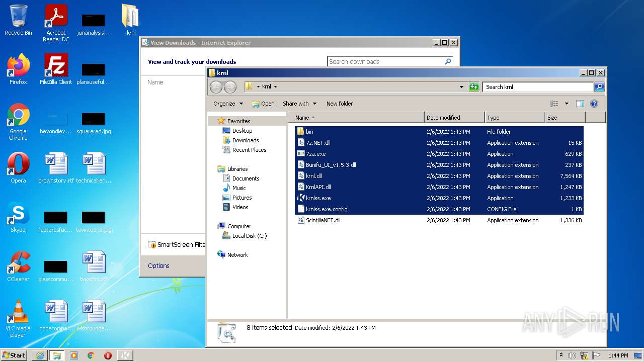Click the Windows Start button
The height and width of the screenshot is (362, 644).
(x=14, y=355)
